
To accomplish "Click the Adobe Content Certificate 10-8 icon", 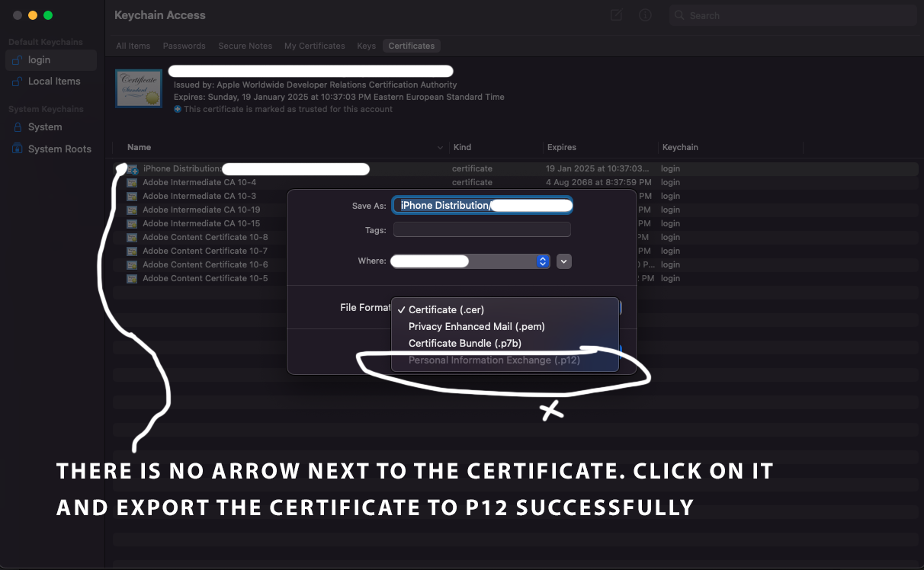I will [132, 238].
